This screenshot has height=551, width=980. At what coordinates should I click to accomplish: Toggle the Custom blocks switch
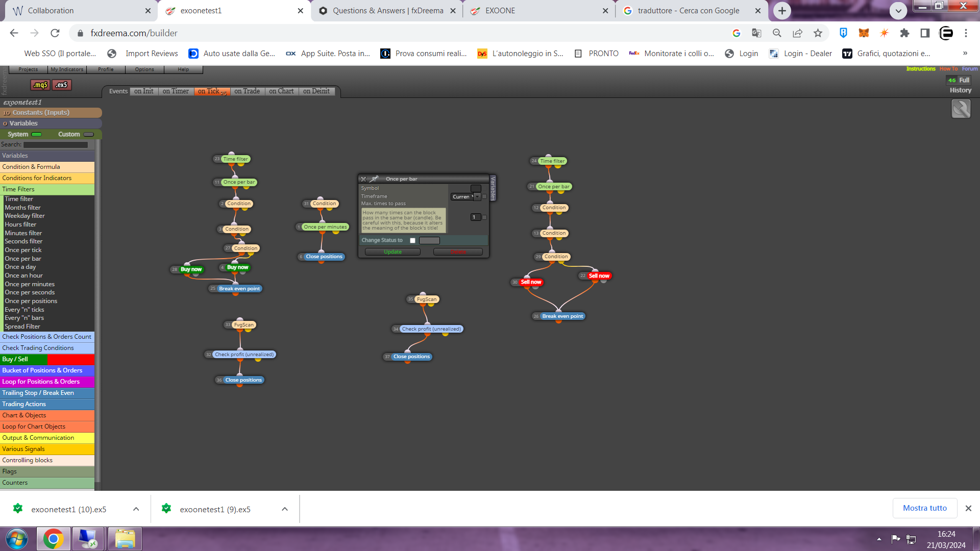89,135
